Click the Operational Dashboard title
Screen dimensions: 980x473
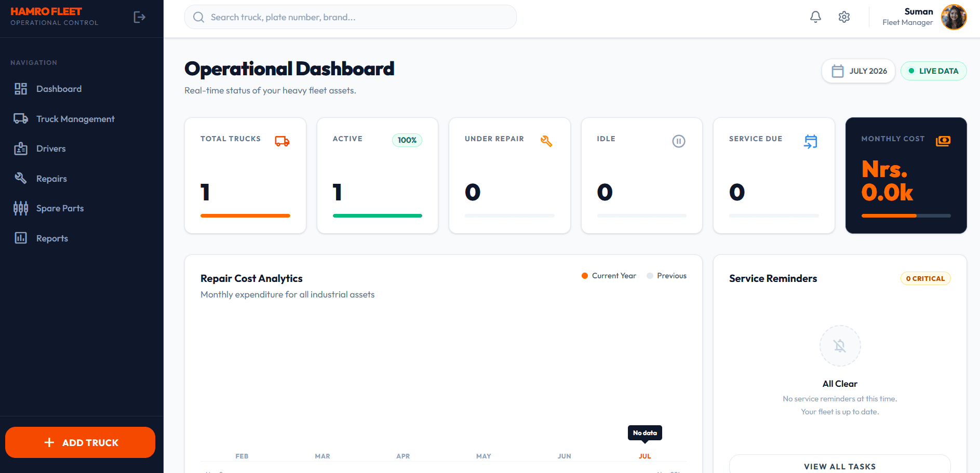coord(289,69)
